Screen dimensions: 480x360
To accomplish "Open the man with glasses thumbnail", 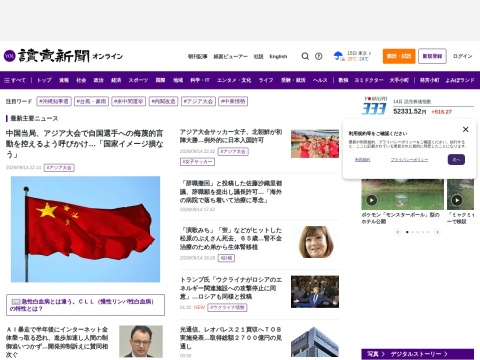I will coord(141,342).
